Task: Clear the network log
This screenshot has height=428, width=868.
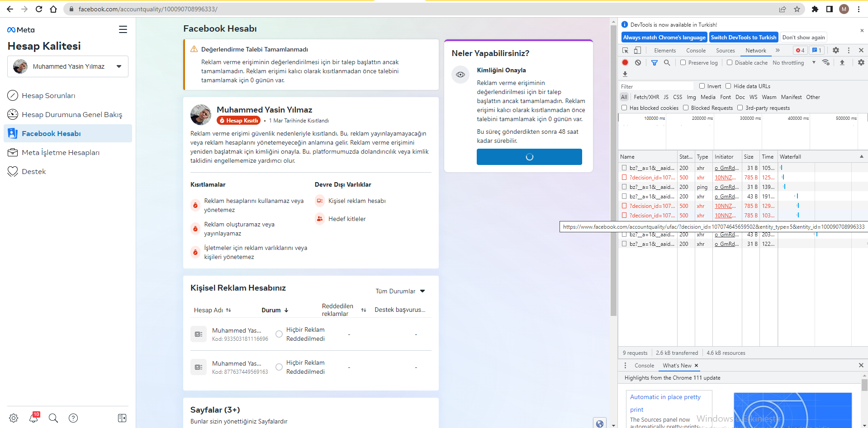Action: (638, 62)
